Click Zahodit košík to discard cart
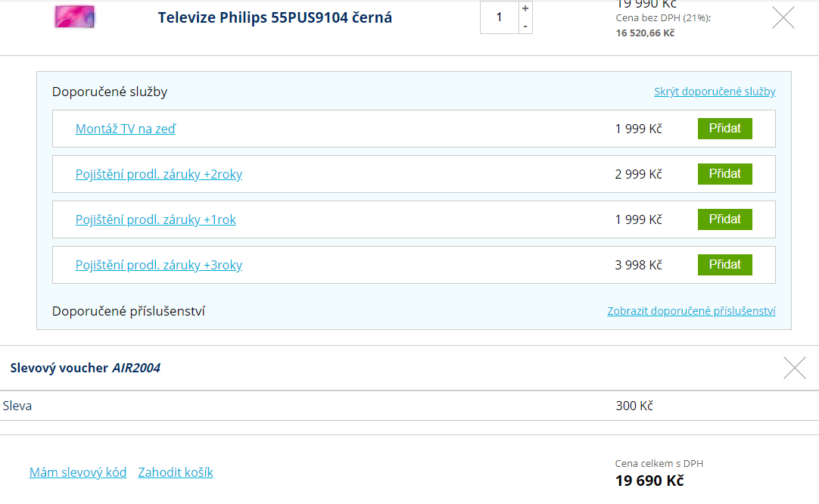 (x=176, y=473)
